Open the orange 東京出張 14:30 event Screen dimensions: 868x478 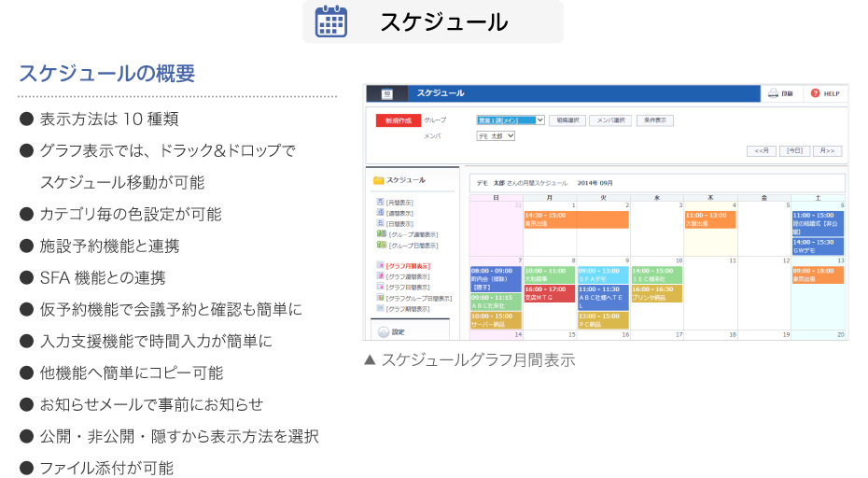pyautogui.click(x=575, y=219)
